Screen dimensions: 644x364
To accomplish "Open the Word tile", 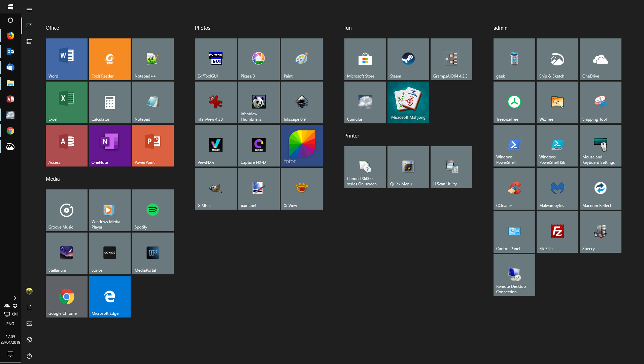I will click(67, 59).
